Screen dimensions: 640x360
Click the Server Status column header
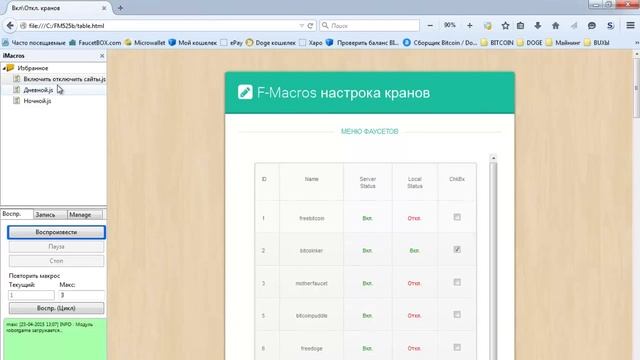pos(368,182)
